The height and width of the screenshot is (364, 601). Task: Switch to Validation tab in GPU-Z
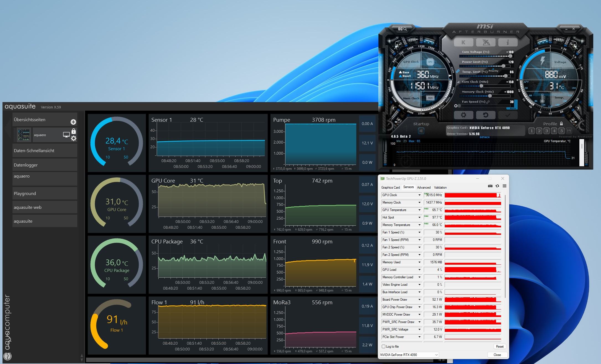click(440, 188)
